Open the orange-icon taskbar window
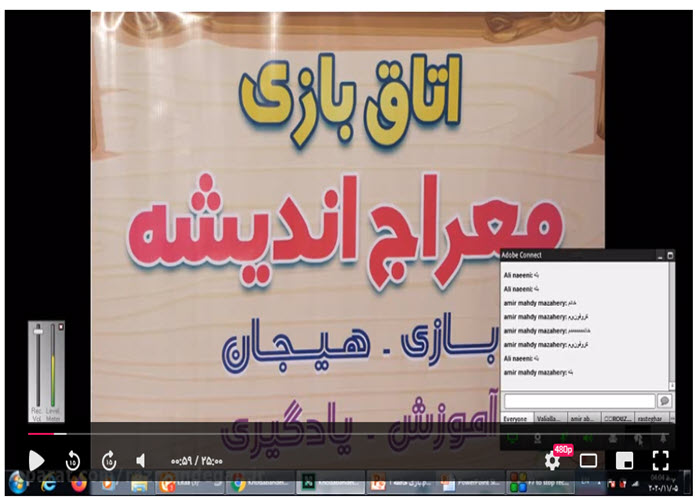Image resolution: width=696 pixels, height=498 pixels. tap(190, 484)
